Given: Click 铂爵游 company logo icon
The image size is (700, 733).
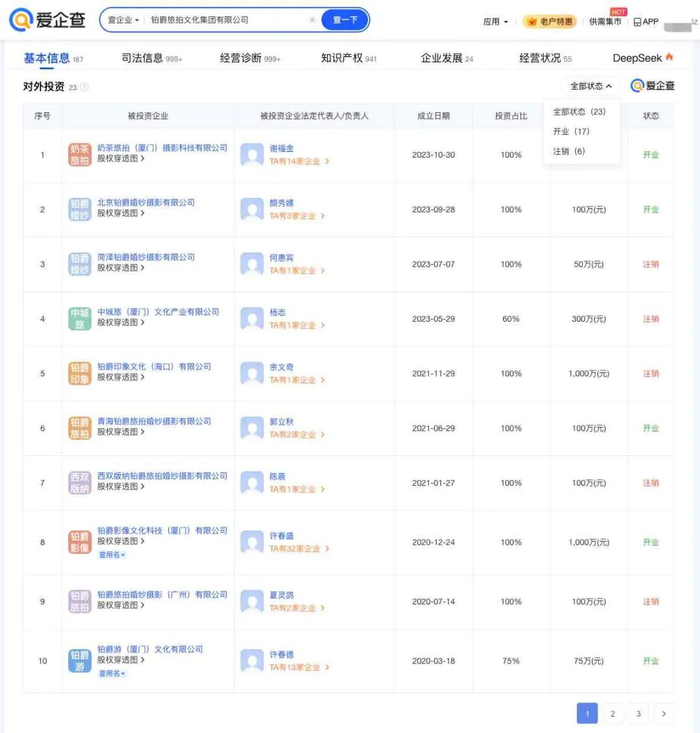Looking at the screenshot, I should click(79, 661).
